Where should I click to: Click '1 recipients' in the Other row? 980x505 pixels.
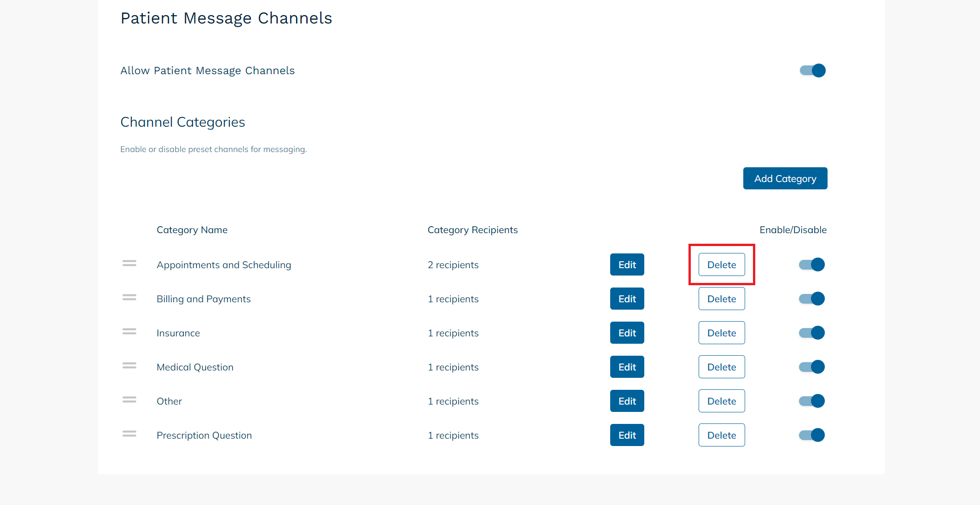tap(453, 401)
